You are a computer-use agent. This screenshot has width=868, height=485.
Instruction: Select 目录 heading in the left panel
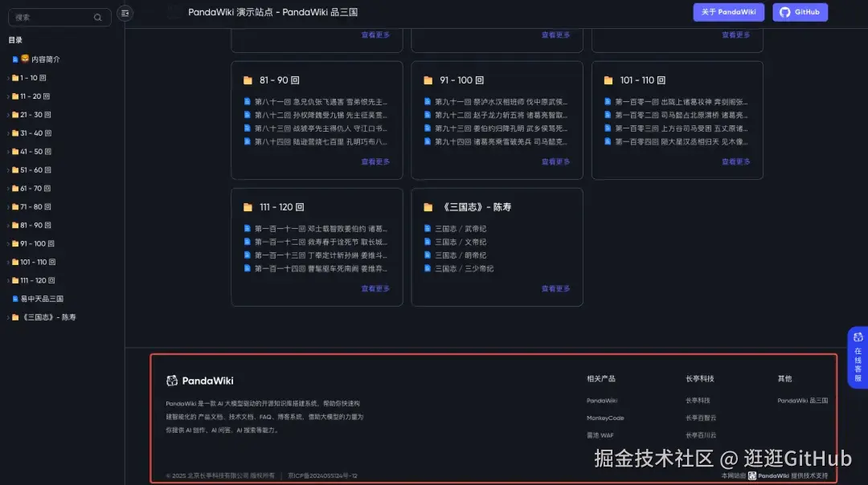coord(14,39)
